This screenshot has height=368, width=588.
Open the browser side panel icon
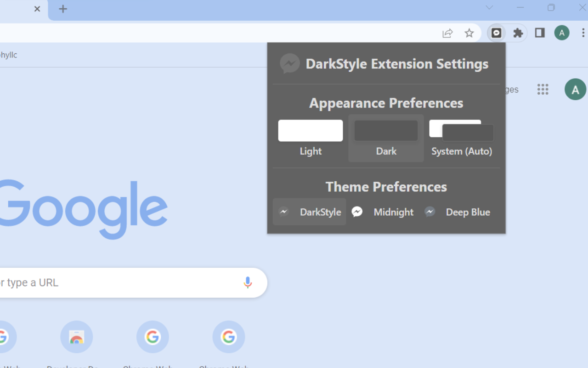pos(539,33)
